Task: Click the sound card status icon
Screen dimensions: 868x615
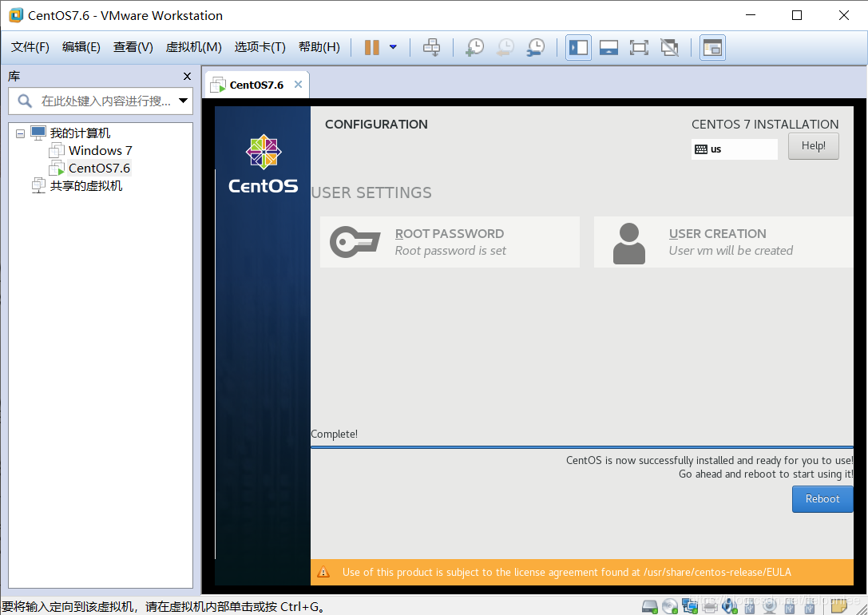Action: tap(730, 607)
